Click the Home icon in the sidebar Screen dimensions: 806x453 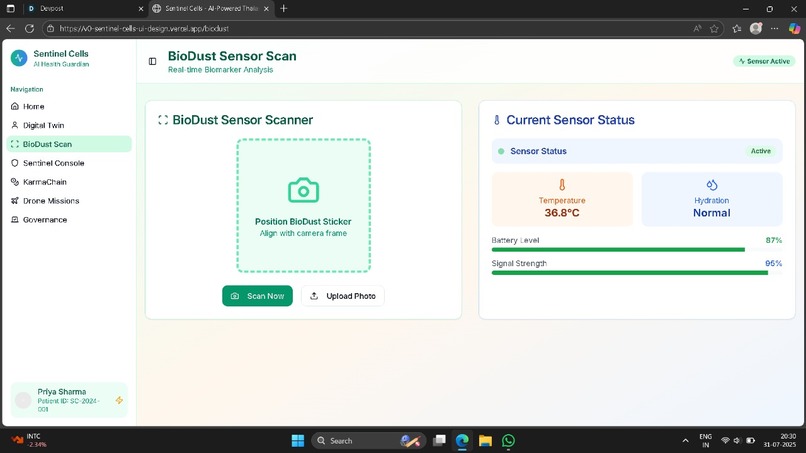[14, 106]
